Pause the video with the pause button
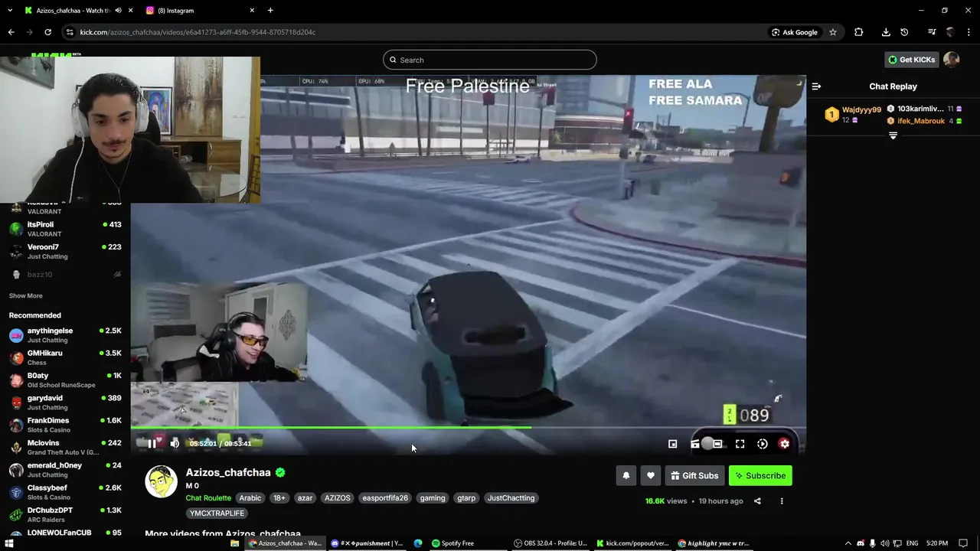 [x=152, y=443]
